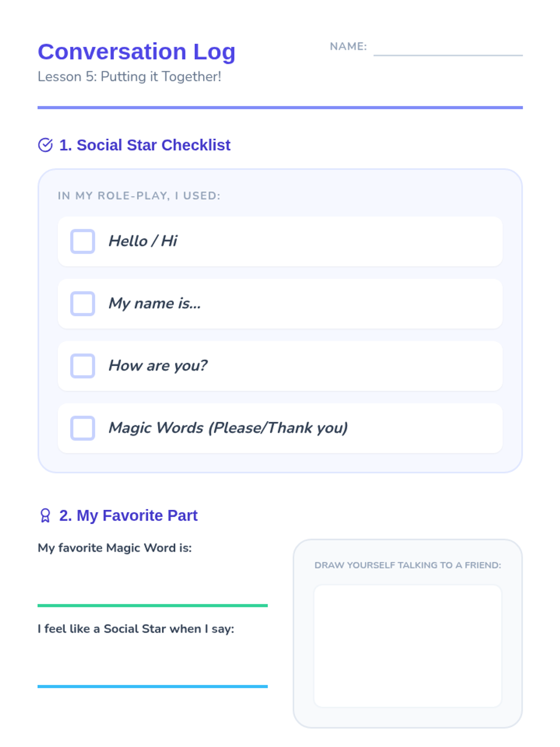Click the Hello / Hi label text
Screen dimensions: 560x747
[143, 241]
